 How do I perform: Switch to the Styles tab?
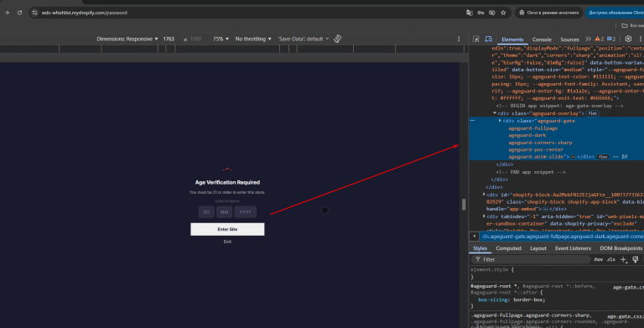point(480,248)
